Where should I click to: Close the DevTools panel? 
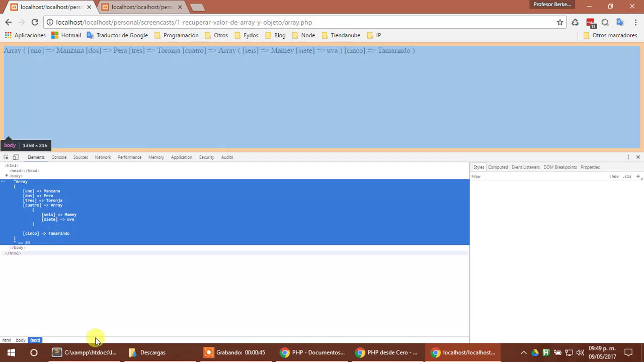tap(638, 157)
